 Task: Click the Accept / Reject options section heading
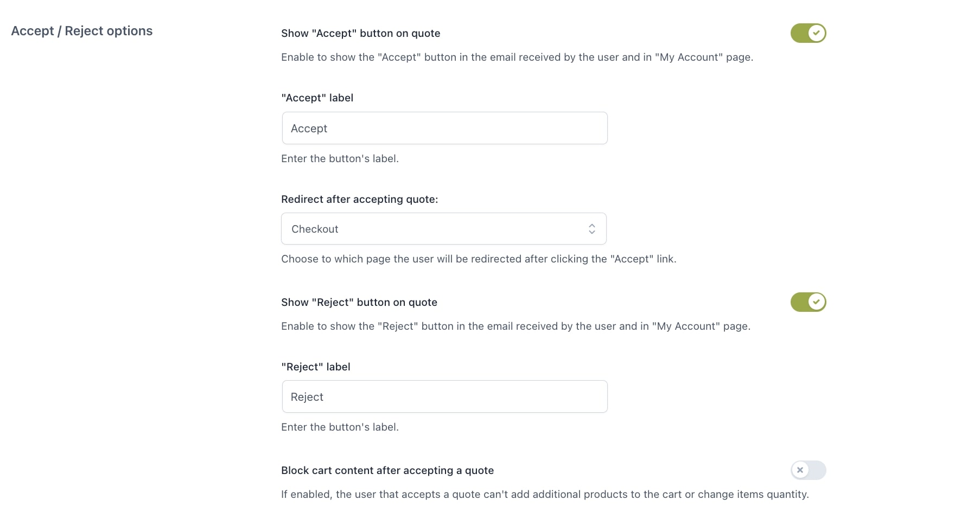(82, 31)
